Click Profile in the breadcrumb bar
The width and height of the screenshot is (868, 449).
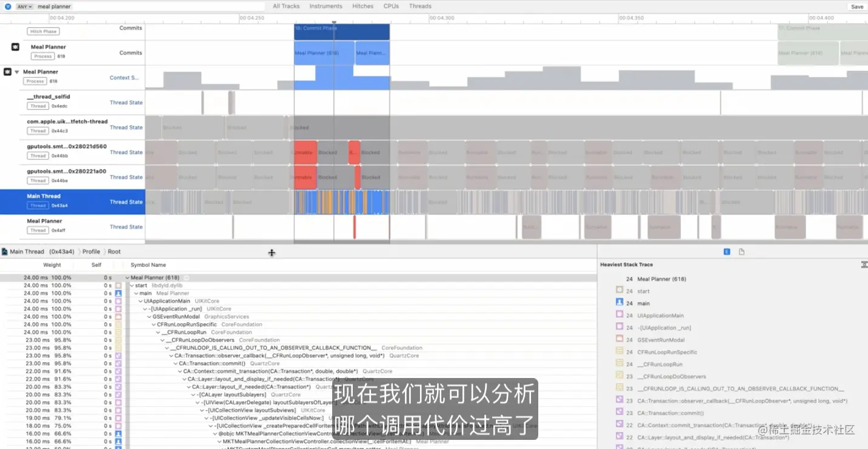click(91, 251)
